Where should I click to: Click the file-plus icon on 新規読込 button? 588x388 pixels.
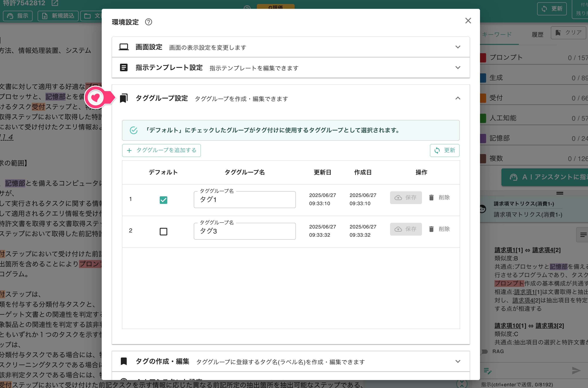click(x=45, y=16)
